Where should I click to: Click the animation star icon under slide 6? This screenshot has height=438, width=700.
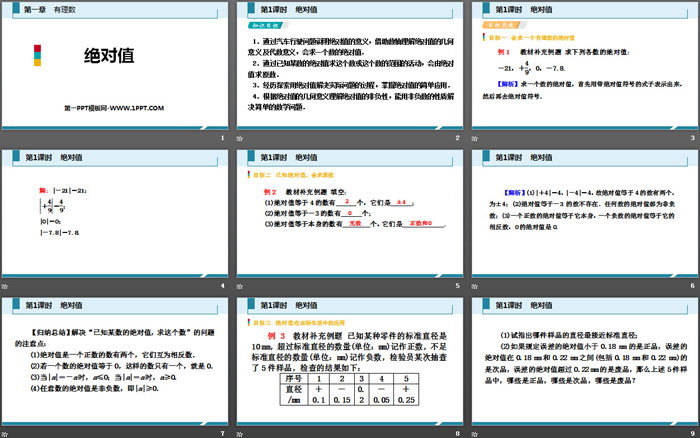476,286
